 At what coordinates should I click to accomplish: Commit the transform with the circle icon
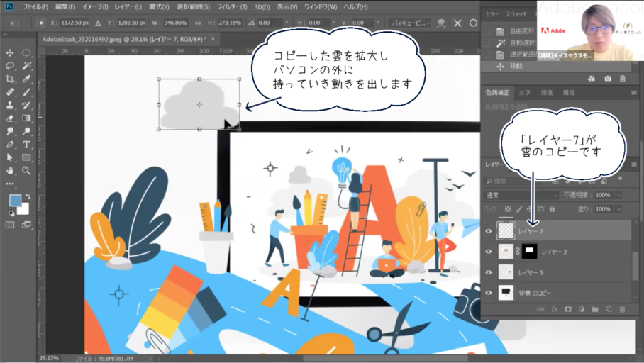pyautogui.click(x=473, y=23)
